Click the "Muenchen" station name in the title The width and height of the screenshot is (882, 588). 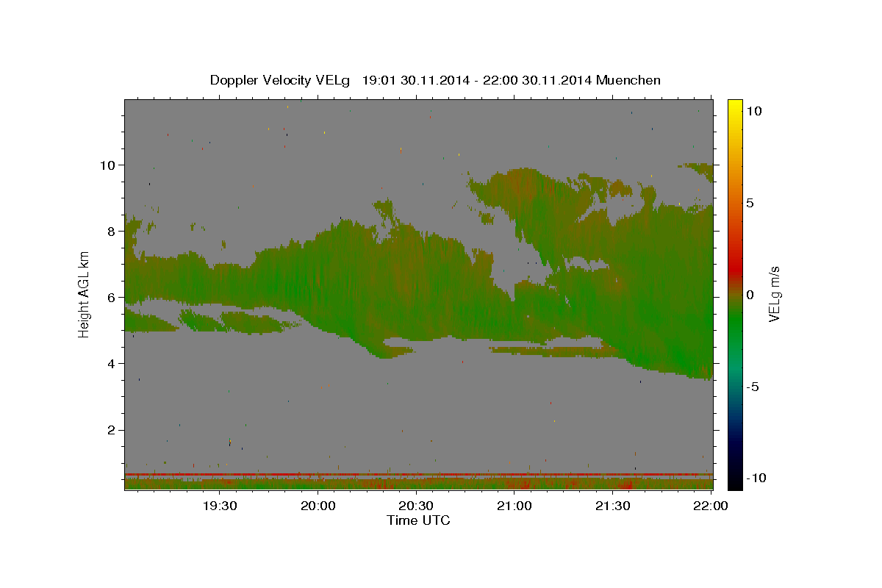coord(628,80)
